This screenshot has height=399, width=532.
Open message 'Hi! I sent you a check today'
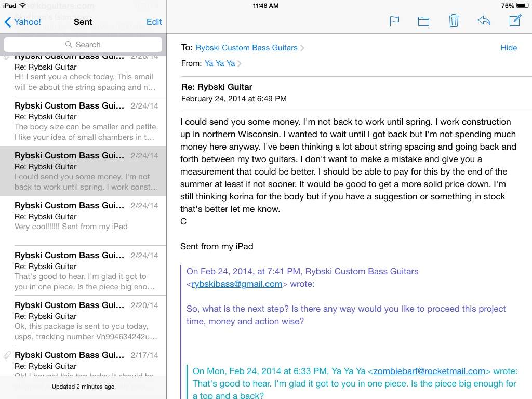click(x=83, y=76)
